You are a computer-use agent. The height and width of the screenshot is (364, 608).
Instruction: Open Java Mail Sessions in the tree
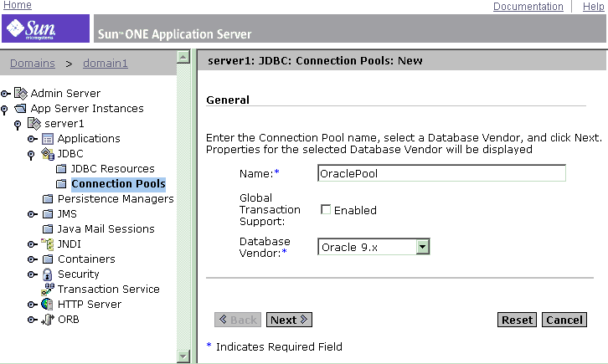pyautogui.click(x=106, y=229)
